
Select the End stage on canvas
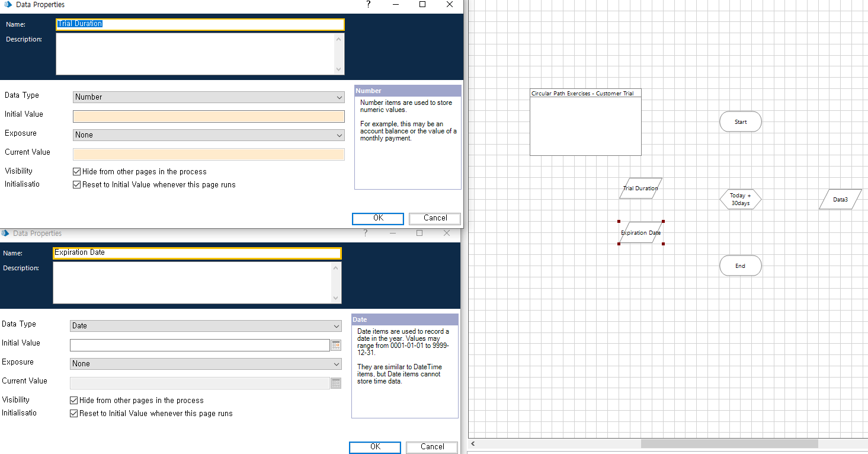741,266
